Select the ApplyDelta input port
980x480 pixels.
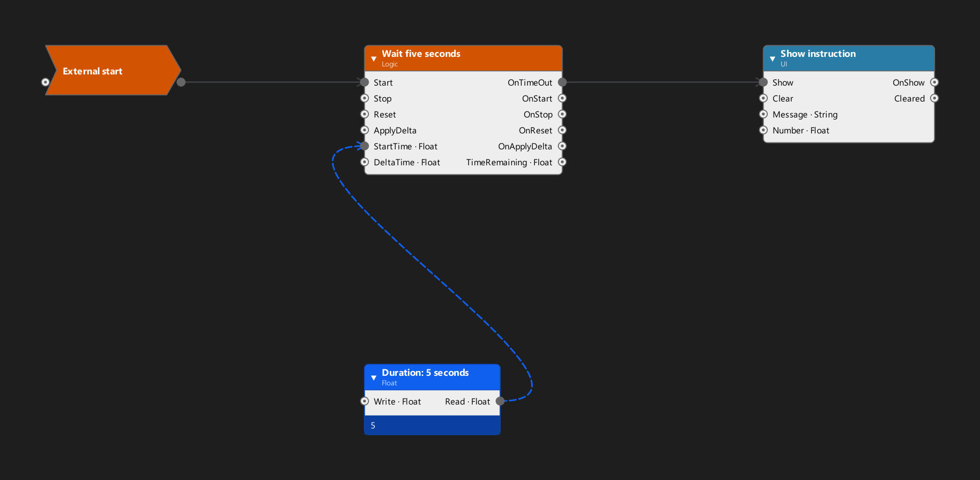[x=364, y=130]
